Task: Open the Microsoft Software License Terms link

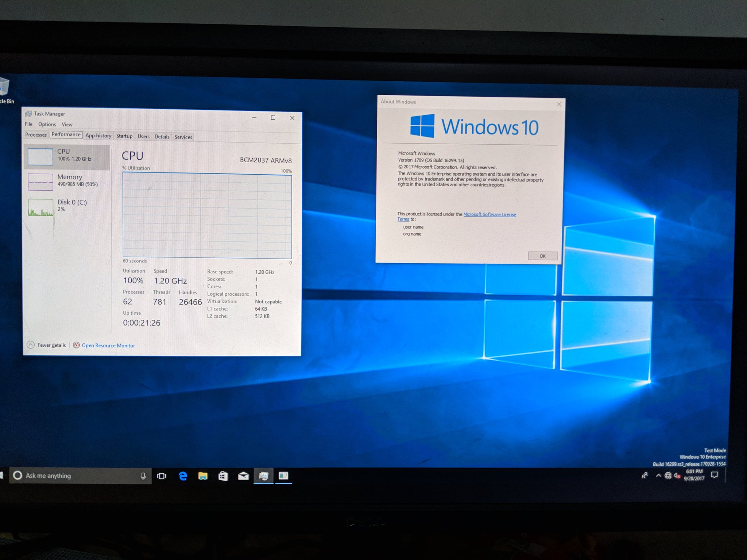Action: coord(489,214)
